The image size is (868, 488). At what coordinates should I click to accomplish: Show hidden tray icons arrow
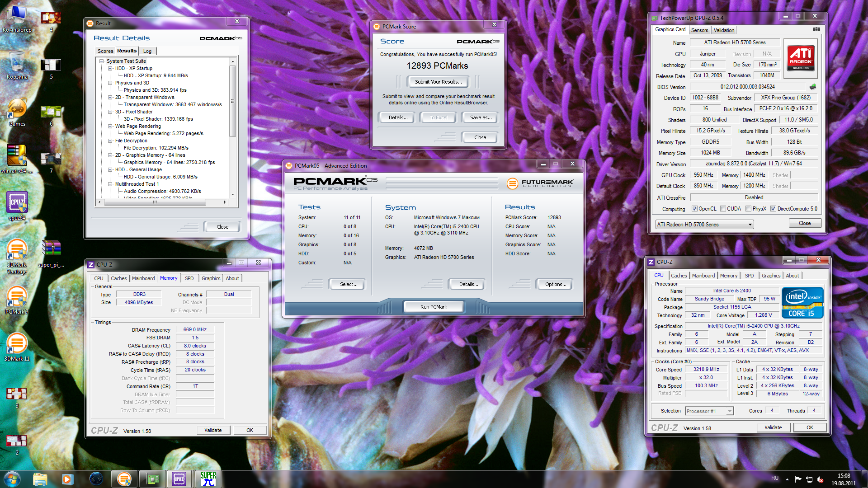(787, 479)
